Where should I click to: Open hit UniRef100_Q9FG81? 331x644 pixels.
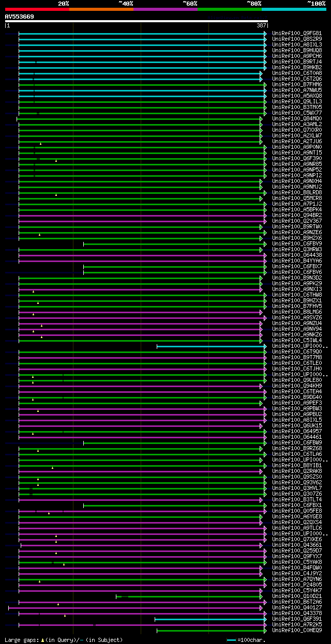click(x=297, y=34)
